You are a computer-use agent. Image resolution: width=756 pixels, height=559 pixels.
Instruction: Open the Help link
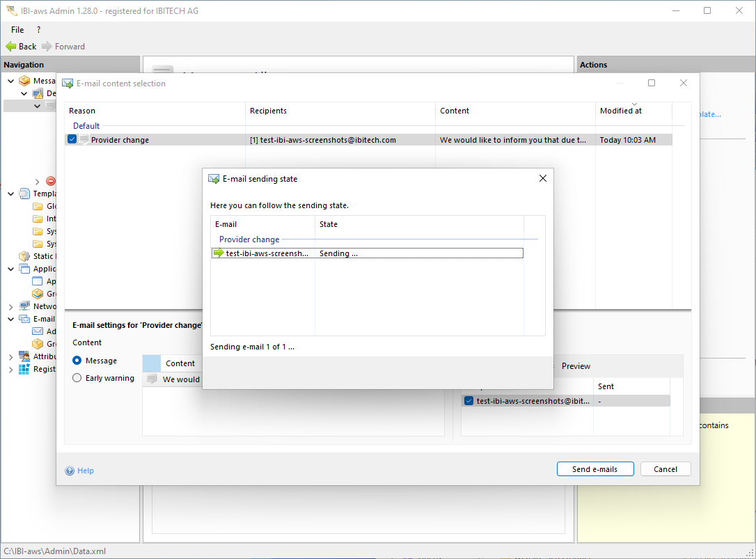pos(85,471)
